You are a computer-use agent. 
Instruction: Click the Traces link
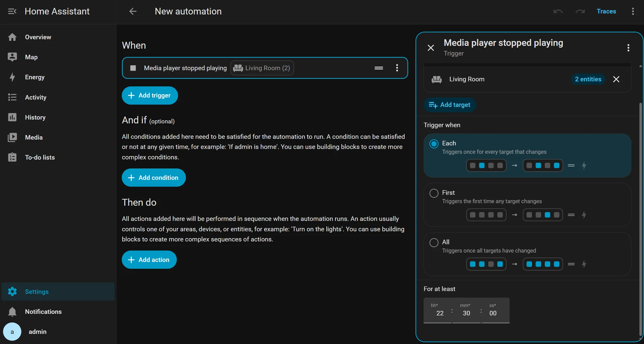coord(606,11)
